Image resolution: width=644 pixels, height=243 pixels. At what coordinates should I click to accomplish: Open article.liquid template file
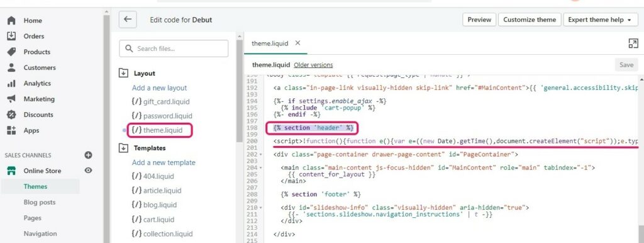157,191
